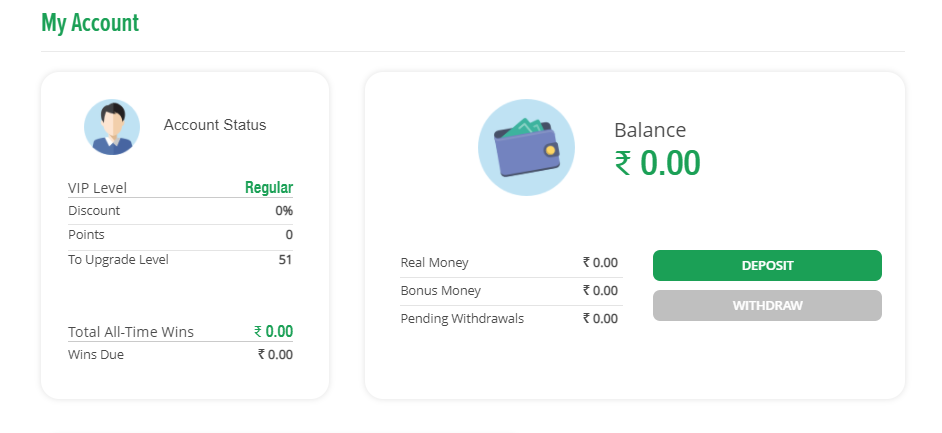
Task: Click the Points row label
Action: (x=86, y=235)
